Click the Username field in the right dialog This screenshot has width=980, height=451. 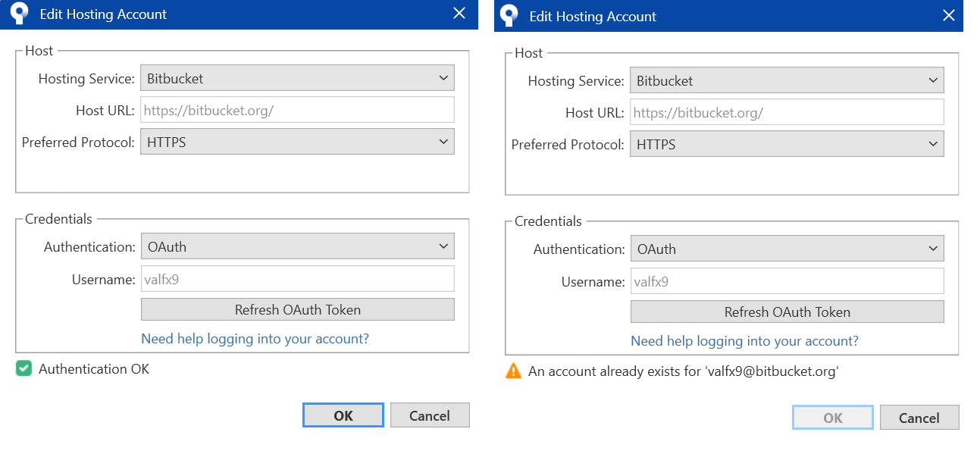787,281
